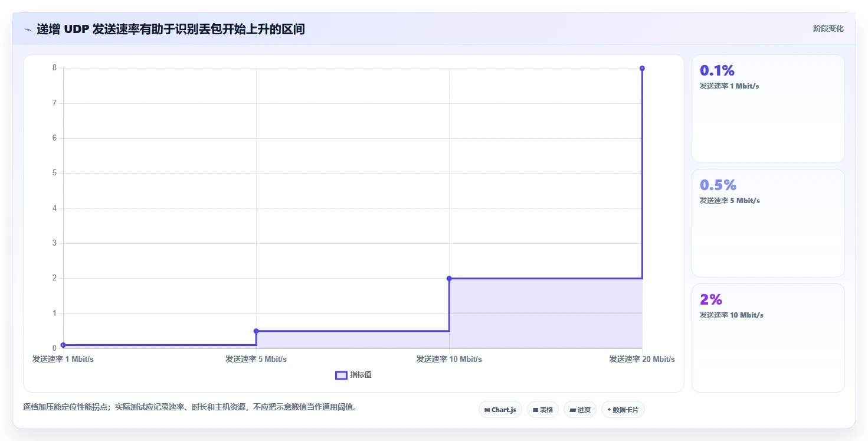This screenshot has height=441, width=868.
Task: Click the lightning icon beside the title
Action: click(x=28, y=29)
